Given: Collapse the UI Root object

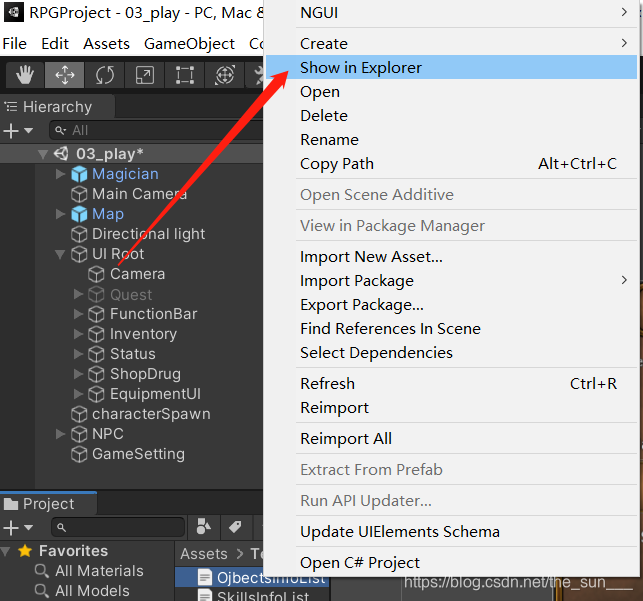Looking at the screenshot, I should [x=60, y=255].
